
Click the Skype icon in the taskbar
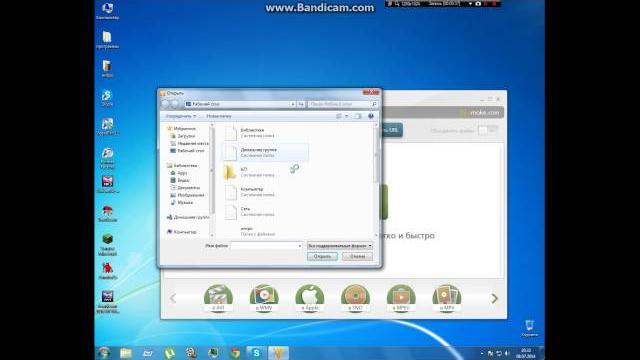256,353
